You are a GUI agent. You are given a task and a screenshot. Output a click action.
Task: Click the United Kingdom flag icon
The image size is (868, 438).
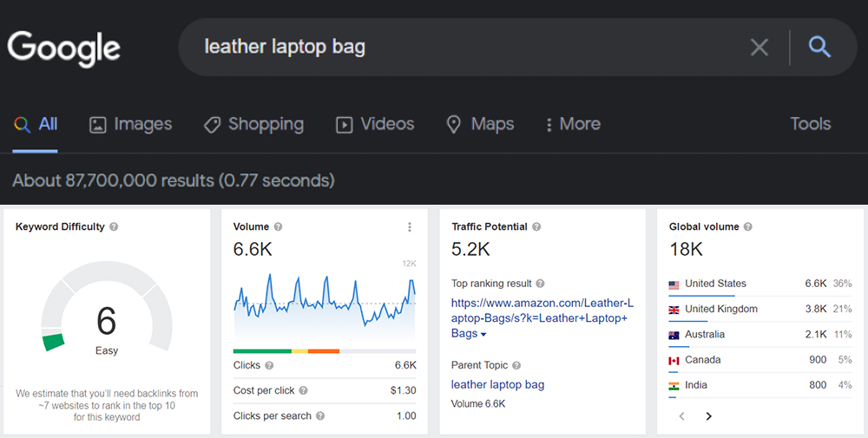click(674, 311)
